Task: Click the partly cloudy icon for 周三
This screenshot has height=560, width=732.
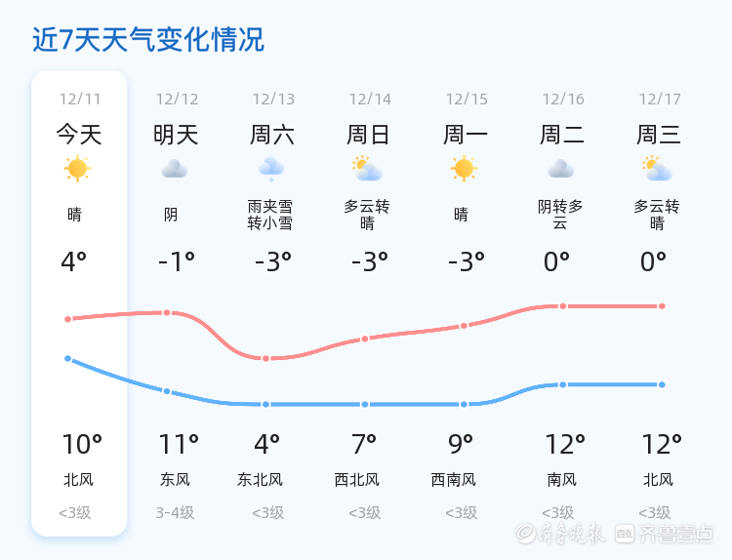Action: click(657, 169)
